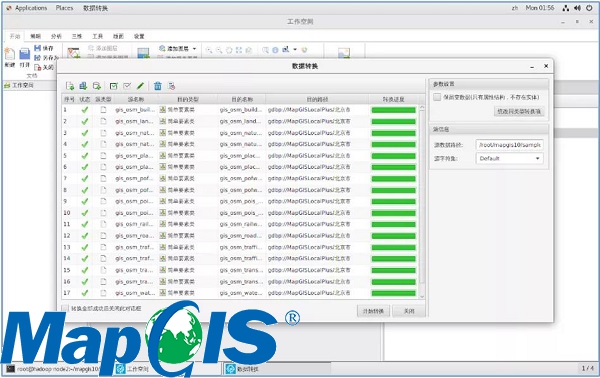Click the gray deselect-all checkmark toolbar icon
This screenshot has width=600, height=378.
[x=127, y=86]
